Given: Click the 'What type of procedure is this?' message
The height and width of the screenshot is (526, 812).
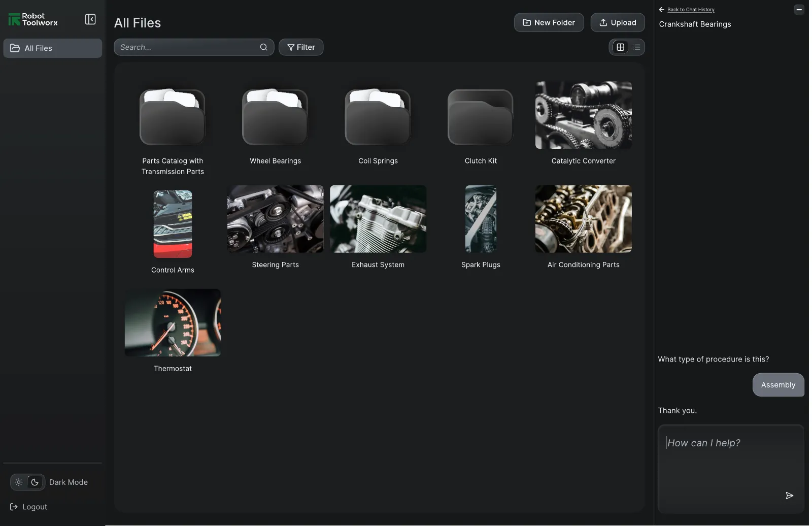Looking at the screenshot, I should click(x=713, y=359).
